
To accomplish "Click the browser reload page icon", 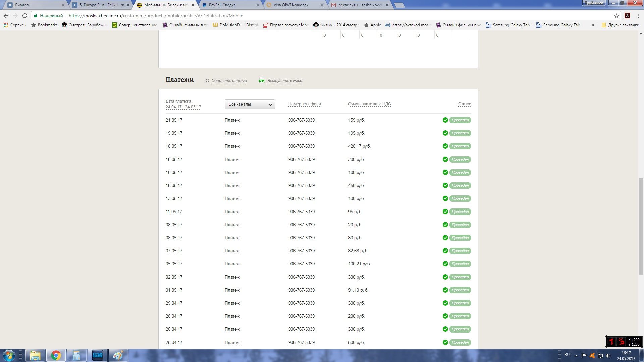I will pos(24,16).
